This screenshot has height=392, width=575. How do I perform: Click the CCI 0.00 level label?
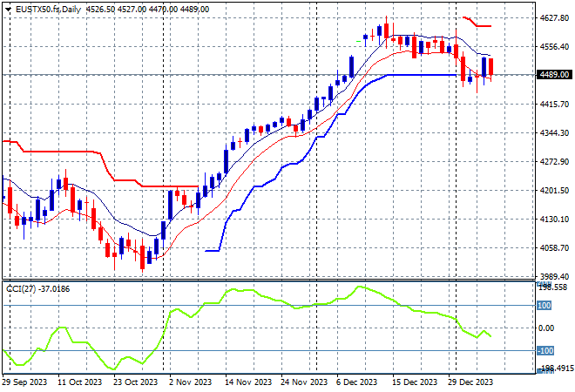pos(545,328)
